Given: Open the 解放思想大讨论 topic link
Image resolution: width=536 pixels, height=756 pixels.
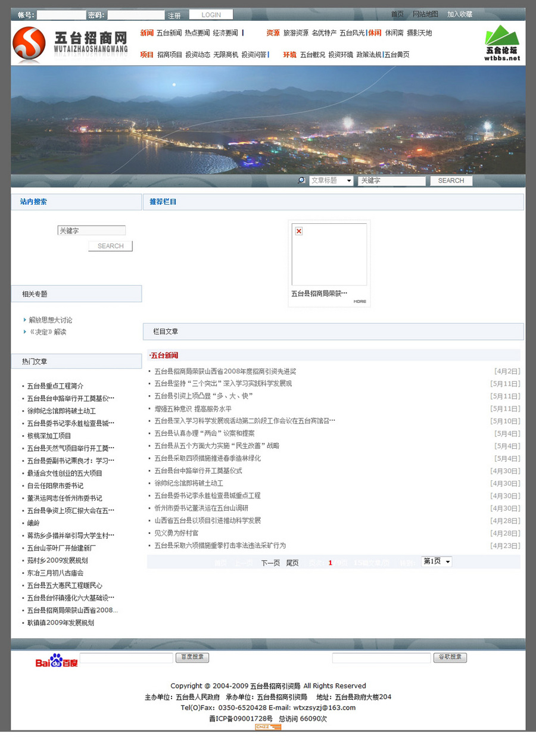Looking at the screenshot, I should pyautogui.click(x=51, y=320).
